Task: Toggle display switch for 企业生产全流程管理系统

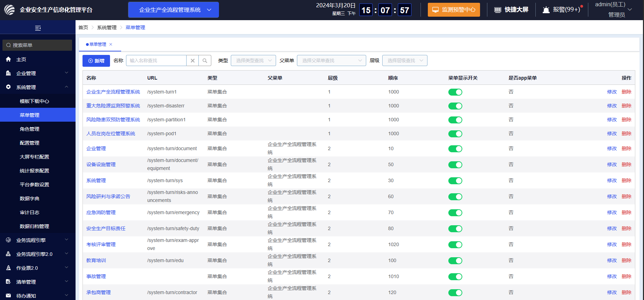Action: (x=455, y=92)
